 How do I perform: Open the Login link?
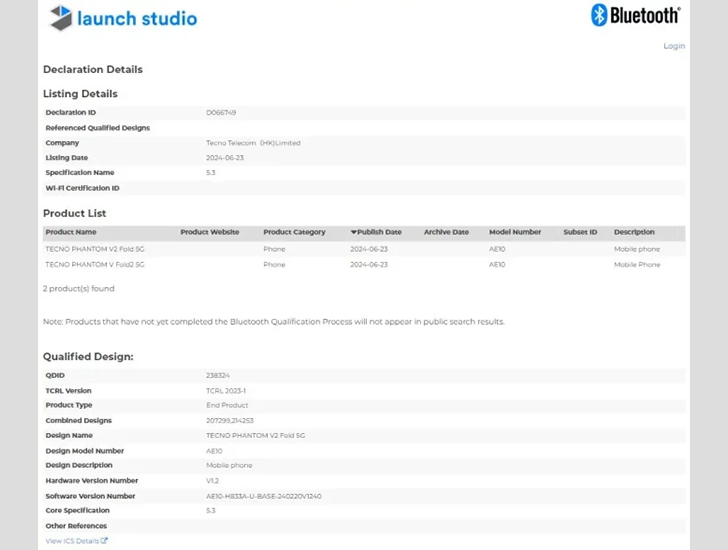(x=674, y=46)
